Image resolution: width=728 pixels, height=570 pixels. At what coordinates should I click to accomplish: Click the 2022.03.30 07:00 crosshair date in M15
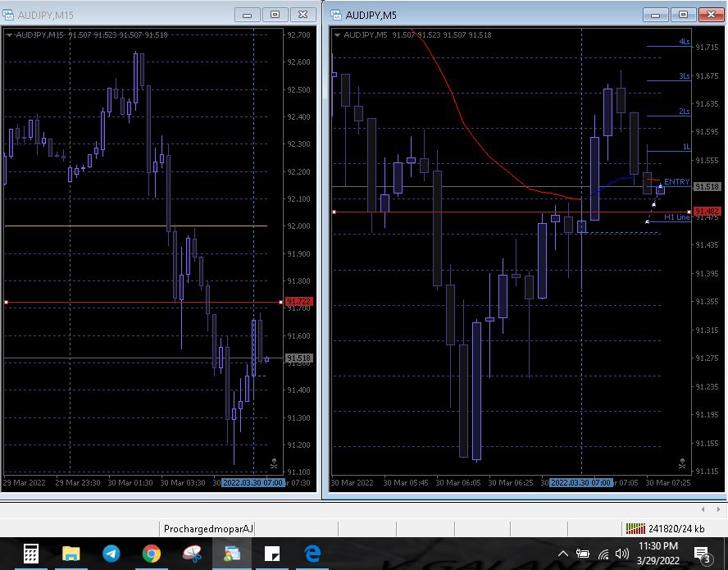(x=253, y=483)
